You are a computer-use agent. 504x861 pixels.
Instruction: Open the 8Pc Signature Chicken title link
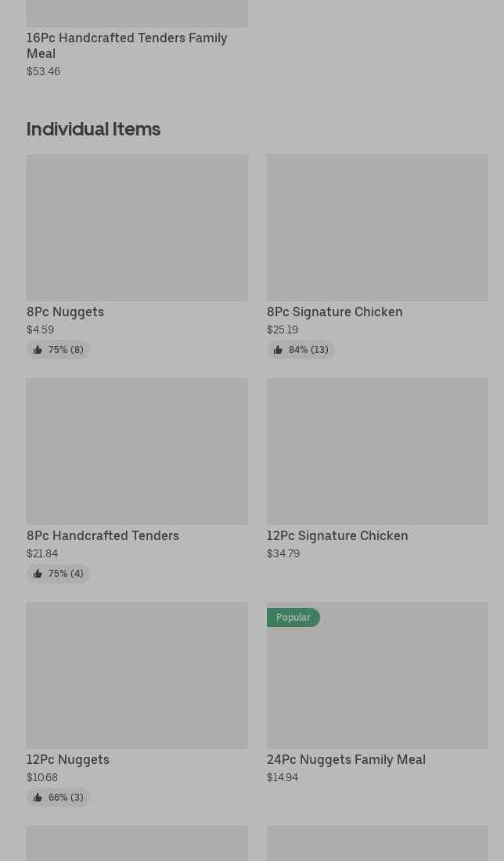coord(334,312)
